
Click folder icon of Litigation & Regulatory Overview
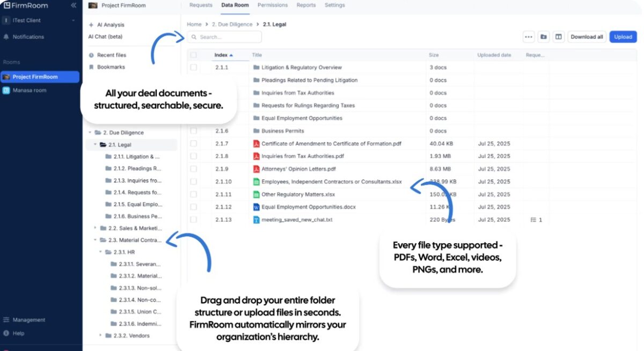click(x=256, y=68)
